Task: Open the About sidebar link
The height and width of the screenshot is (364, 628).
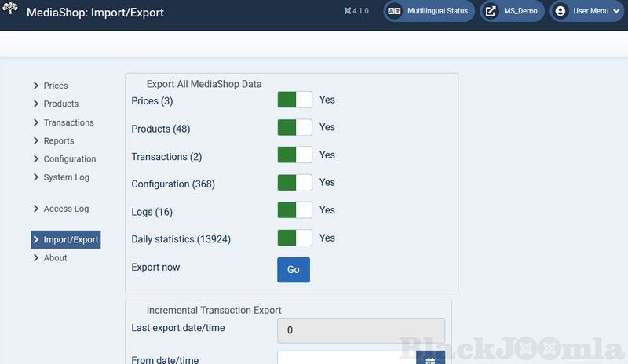Action: click(55, 257)
